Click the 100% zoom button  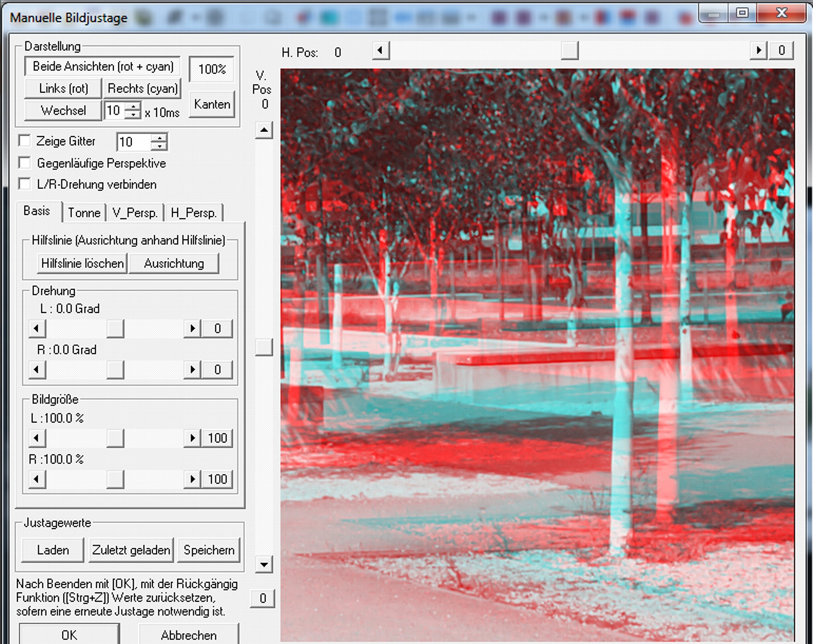click(212, 69)
